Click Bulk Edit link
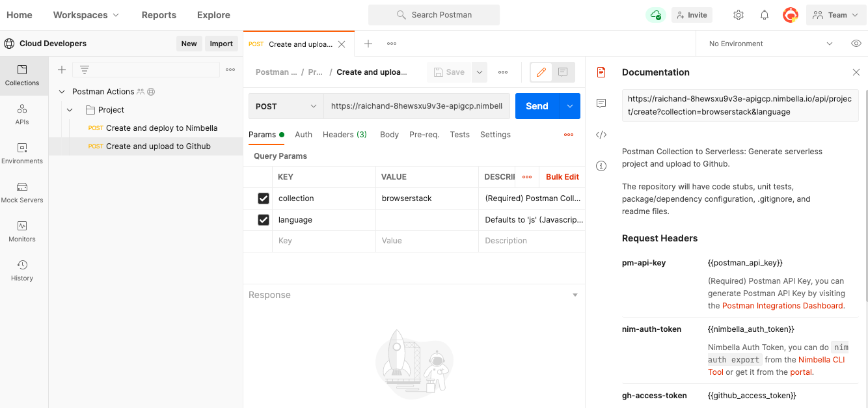 (562, 177)
